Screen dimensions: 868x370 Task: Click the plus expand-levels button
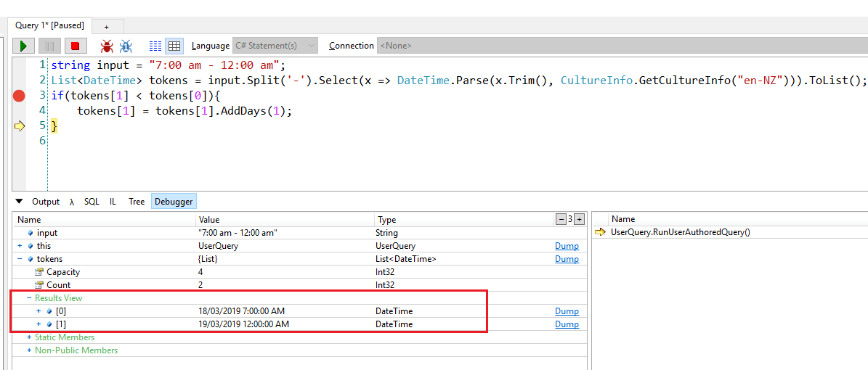[x=579, y=219]
